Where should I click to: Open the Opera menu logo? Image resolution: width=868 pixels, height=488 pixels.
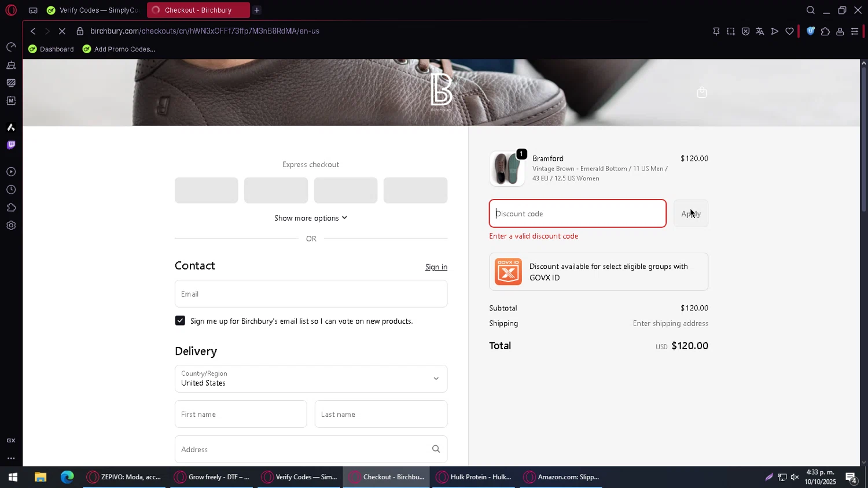11,10
